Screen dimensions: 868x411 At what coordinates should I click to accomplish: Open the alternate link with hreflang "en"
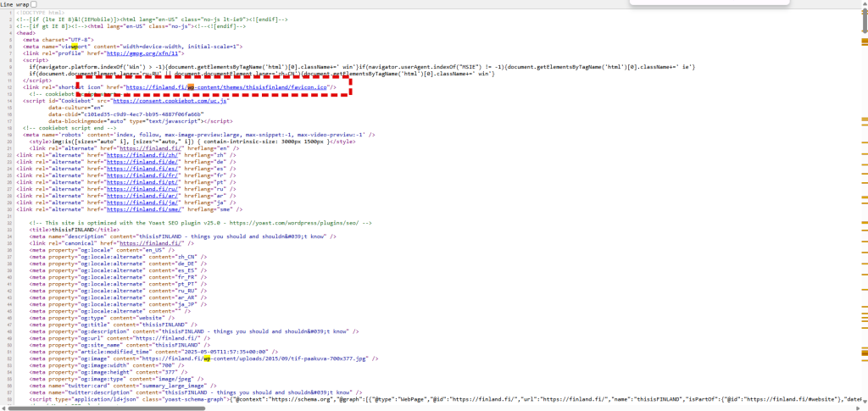[x=151, y=148]
